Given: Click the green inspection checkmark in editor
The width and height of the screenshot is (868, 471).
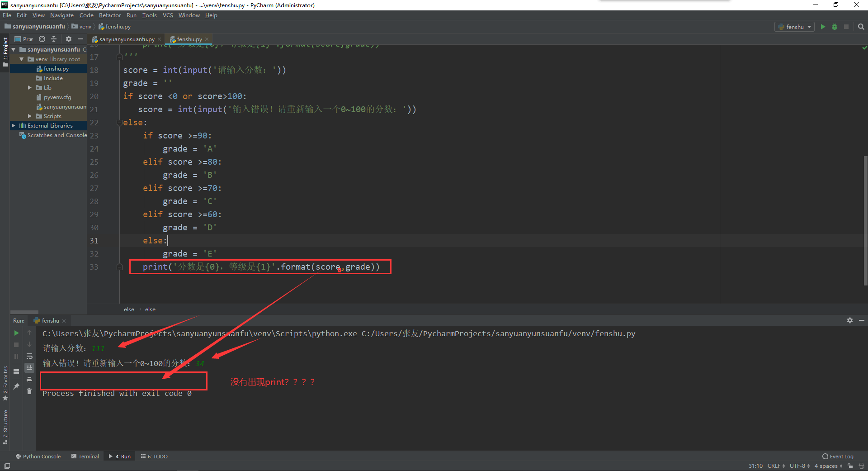Looking at the screenshot, I should [864, 48].
